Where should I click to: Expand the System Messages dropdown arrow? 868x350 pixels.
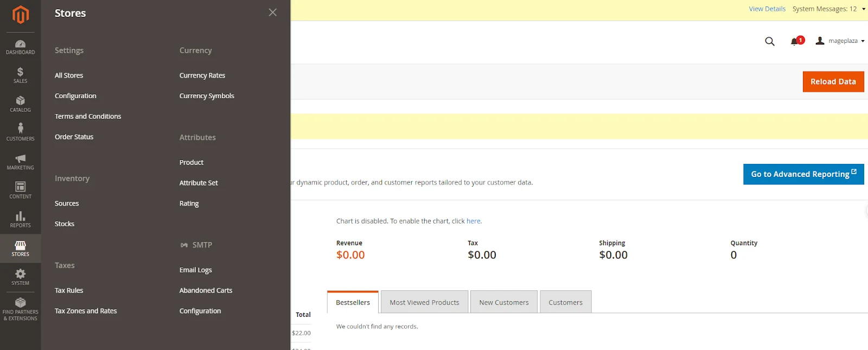tap(864, 9)
